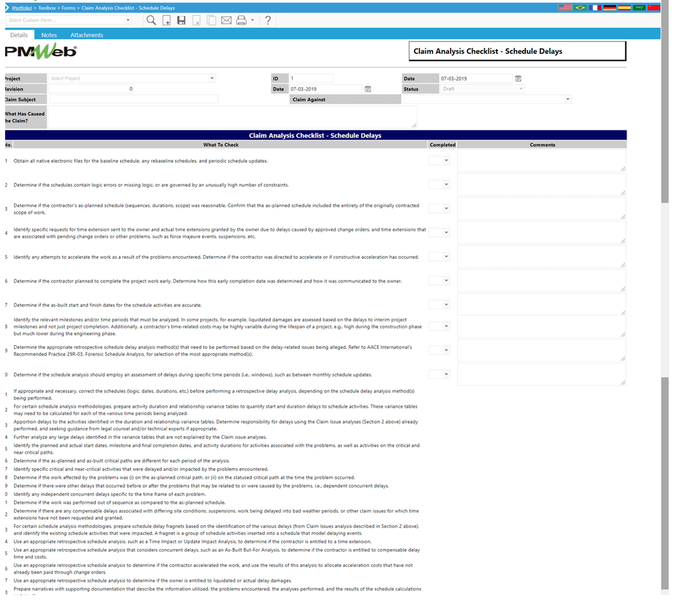Click Comments box for logic errors item

(541, 185)
